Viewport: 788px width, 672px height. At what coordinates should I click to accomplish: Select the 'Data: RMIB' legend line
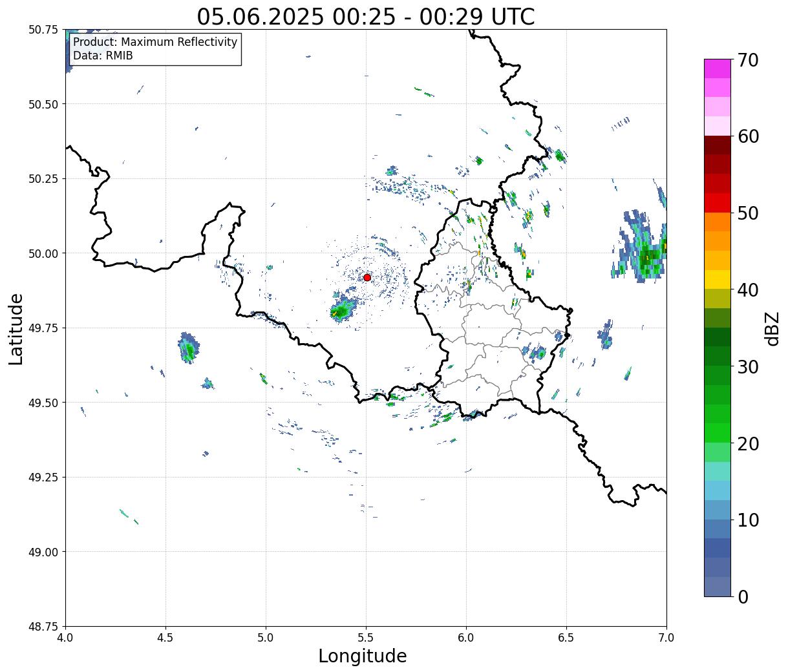tap(103, 56)
